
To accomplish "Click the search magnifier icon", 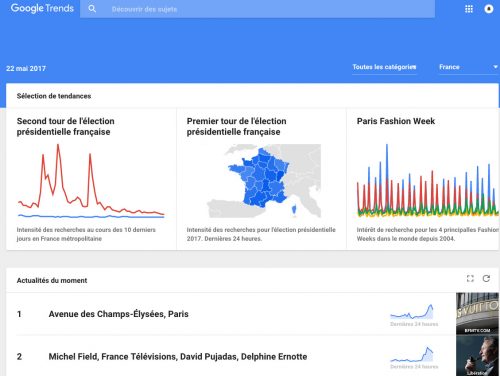I will [92, 9].
